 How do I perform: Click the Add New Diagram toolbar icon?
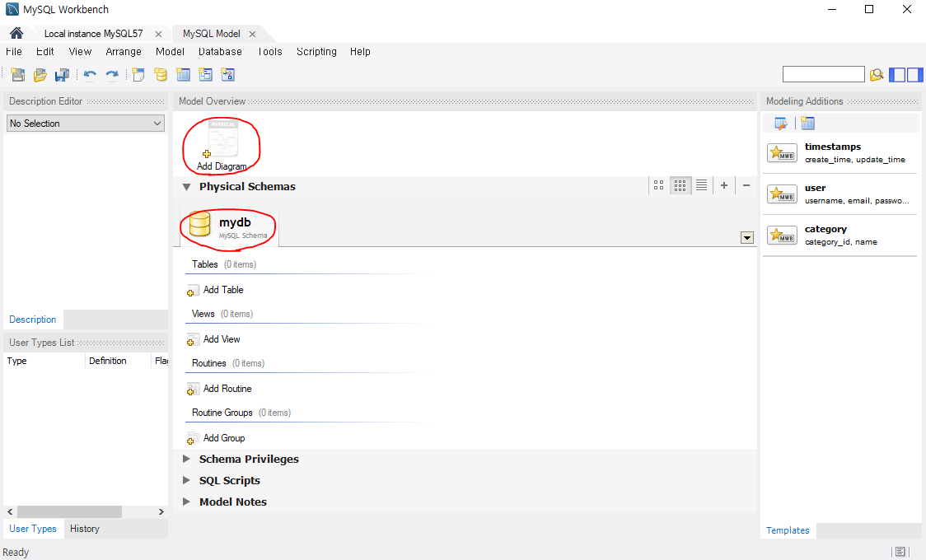[138, 74]
